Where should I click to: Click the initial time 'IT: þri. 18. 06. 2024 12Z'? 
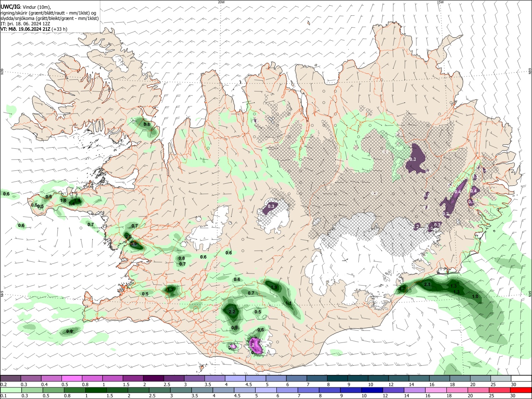(25, 24)
